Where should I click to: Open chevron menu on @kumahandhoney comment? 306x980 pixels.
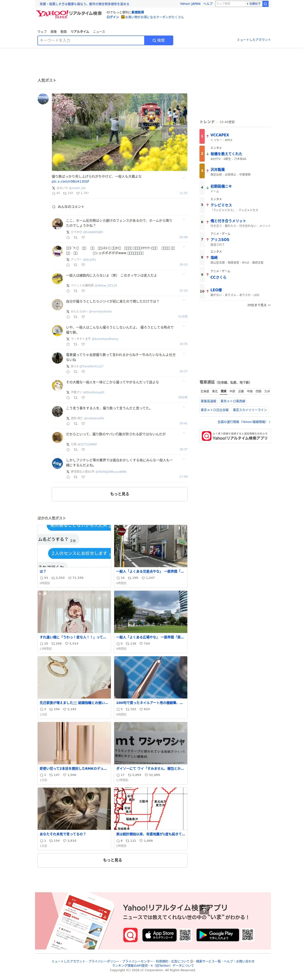(x=184, y=326)
